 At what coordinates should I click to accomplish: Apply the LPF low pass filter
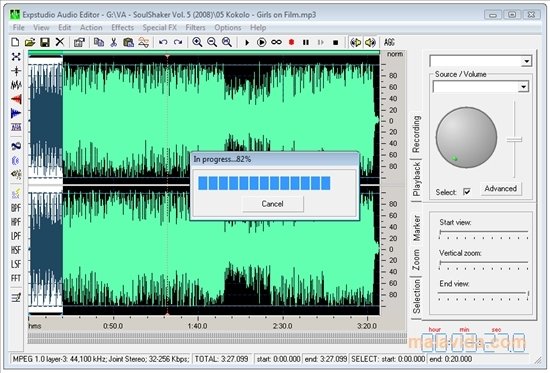16,236
